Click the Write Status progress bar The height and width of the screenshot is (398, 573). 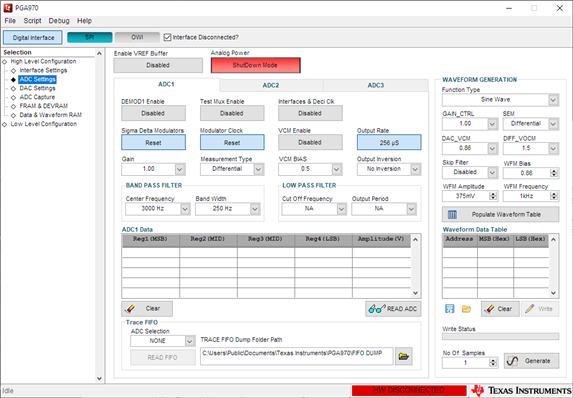(500, 336)
